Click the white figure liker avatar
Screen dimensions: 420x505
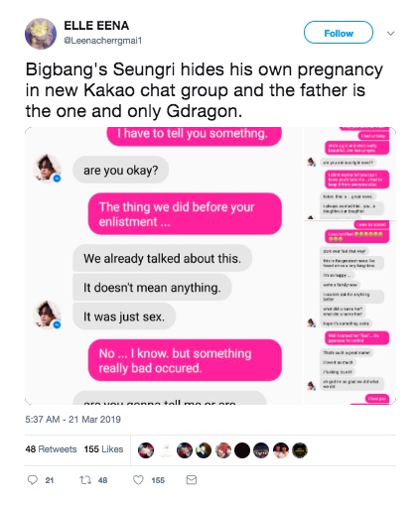165,450
